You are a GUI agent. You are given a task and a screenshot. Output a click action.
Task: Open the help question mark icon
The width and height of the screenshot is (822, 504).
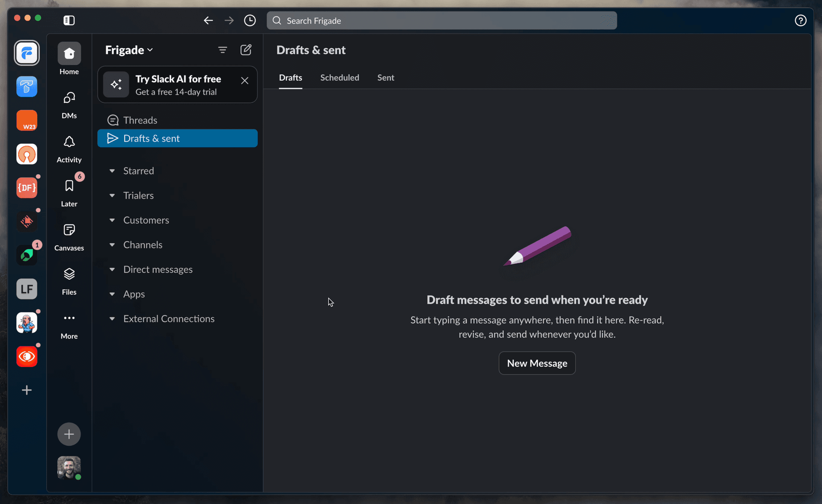coord(800,20)
